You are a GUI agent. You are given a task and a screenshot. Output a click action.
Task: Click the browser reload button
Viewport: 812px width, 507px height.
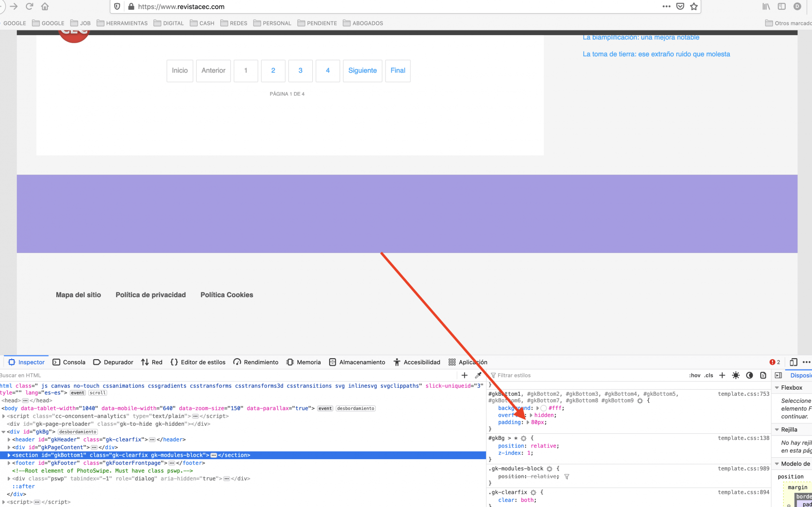pos(30,7)
